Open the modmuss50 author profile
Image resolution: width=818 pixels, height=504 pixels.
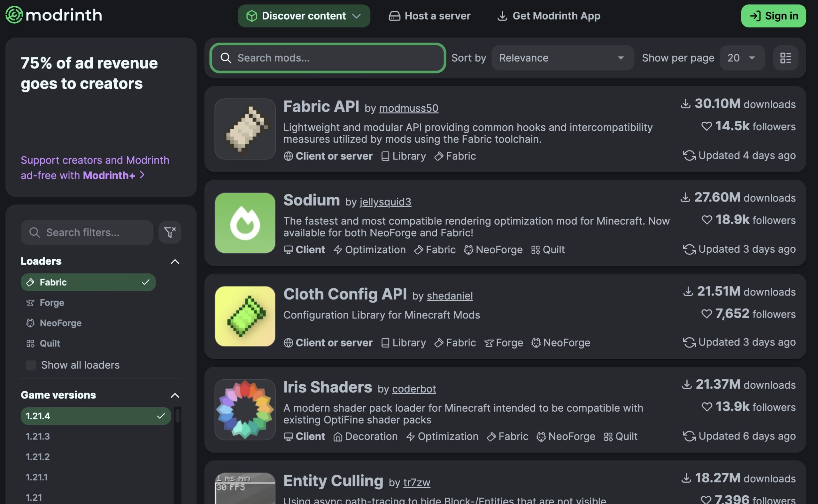[408, 108]
